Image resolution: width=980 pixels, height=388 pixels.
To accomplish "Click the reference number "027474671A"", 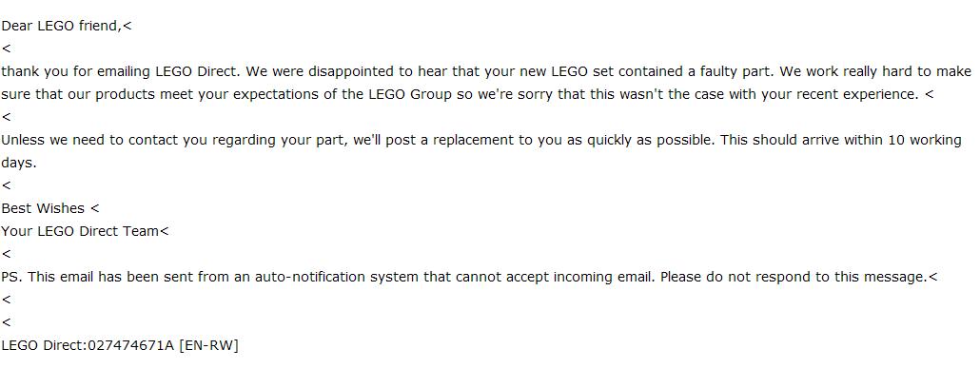I will pyautogui.click(x=130, y=345).
